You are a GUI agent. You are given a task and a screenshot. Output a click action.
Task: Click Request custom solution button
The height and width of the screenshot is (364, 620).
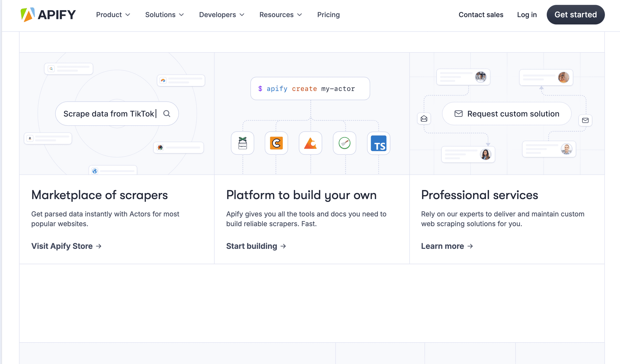pos(507,114)
